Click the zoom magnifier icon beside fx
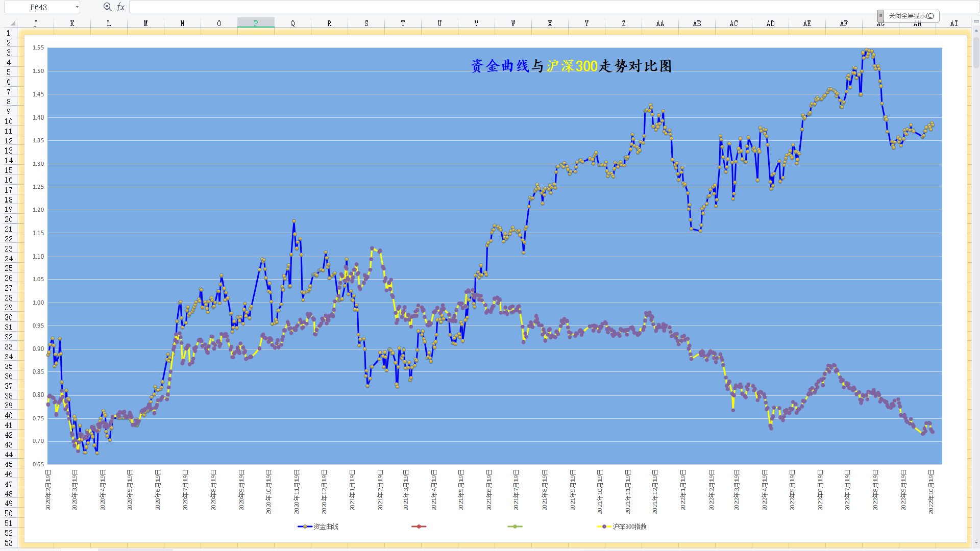Screen dimensions: 980x551 pos(107,7)
